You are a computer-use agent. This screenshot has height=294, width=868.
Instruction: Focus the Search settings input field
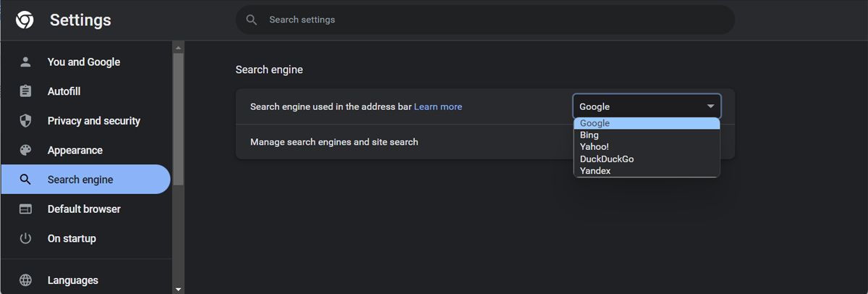(x=492, y=20)
